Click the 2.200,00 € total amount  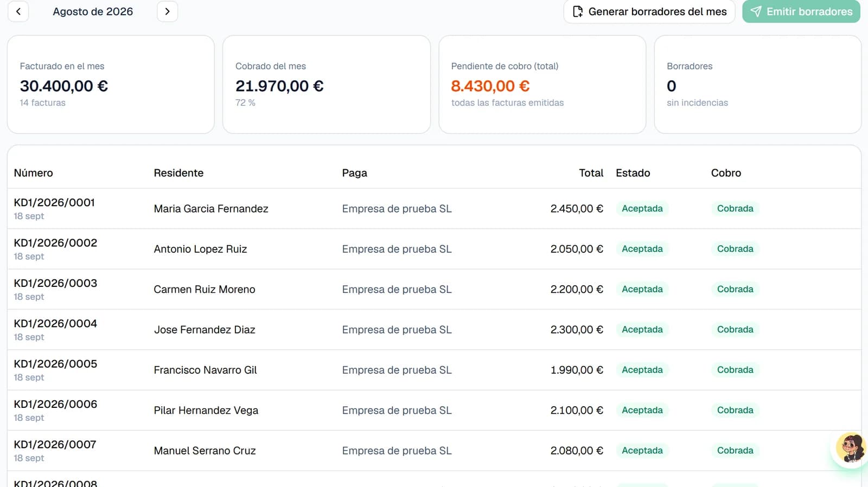click(577, 290)
